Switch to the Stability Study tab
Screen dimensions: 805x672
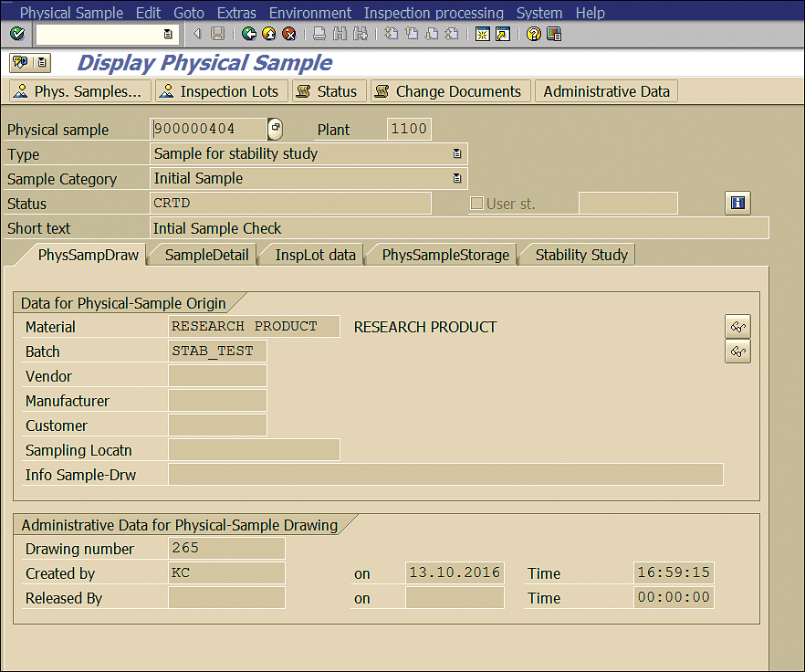click(581, 255)
